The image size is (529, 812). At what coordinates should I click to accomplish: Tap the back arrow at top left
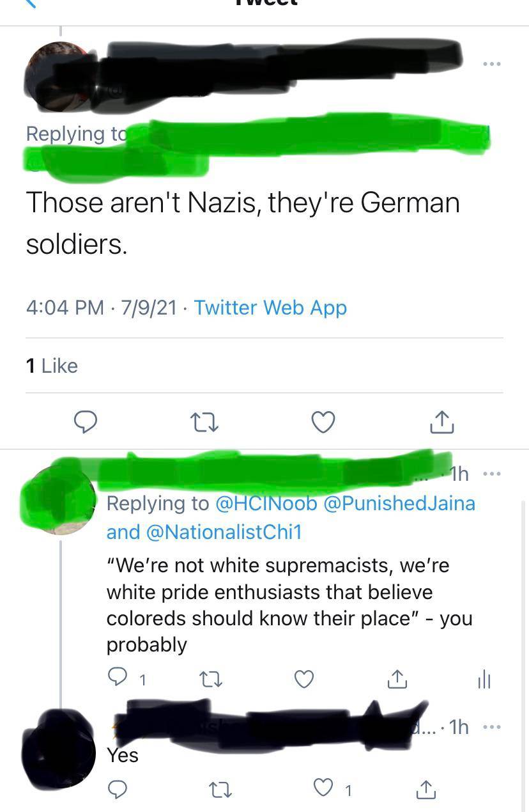click(30, 3)
